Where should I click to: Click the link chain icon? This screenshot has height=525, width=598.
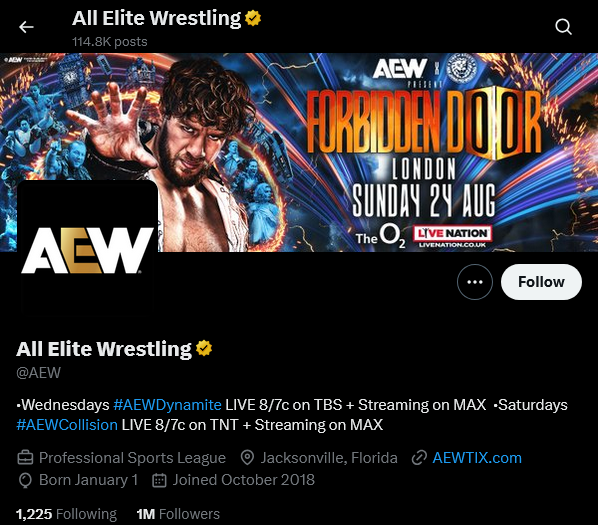[419, 458]
